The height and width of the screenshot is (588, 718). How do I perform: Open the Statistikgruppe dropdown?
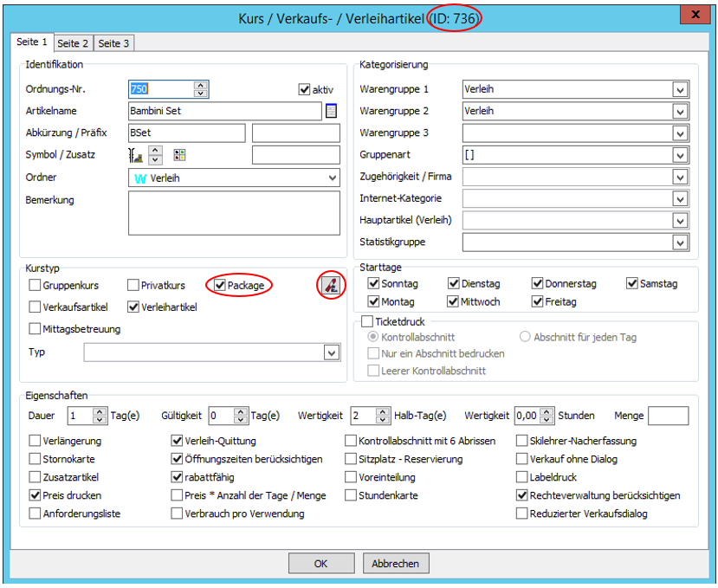[680, 242]
